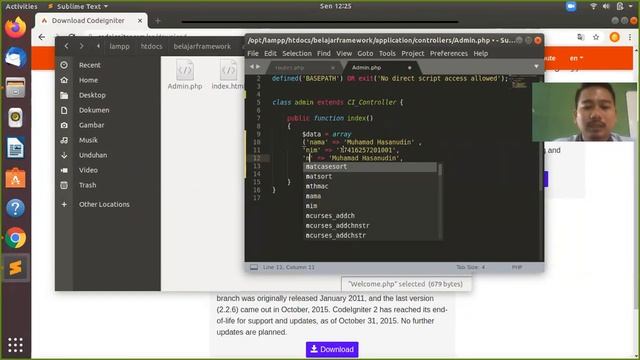Go to belajarframework breadcrumb in Files
The width and height of the screenshot is (640, 360).
pos(202,47)
